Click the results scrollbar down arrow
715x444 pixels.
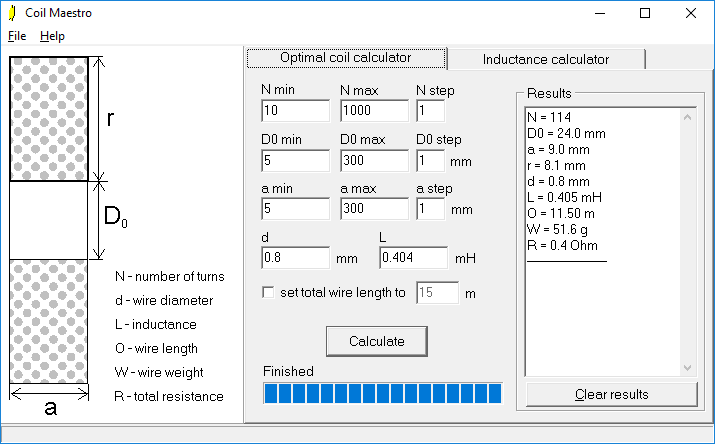[x=688, y=367]
